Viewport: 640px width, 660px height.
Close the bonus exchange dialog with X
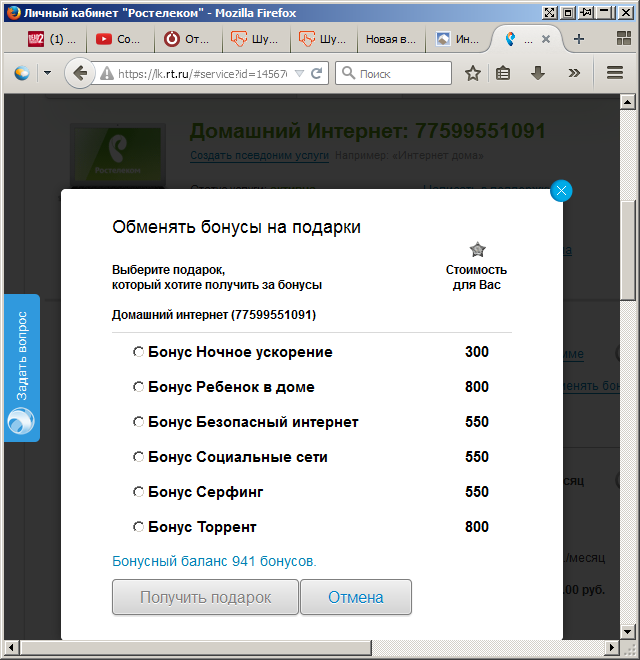561,191
